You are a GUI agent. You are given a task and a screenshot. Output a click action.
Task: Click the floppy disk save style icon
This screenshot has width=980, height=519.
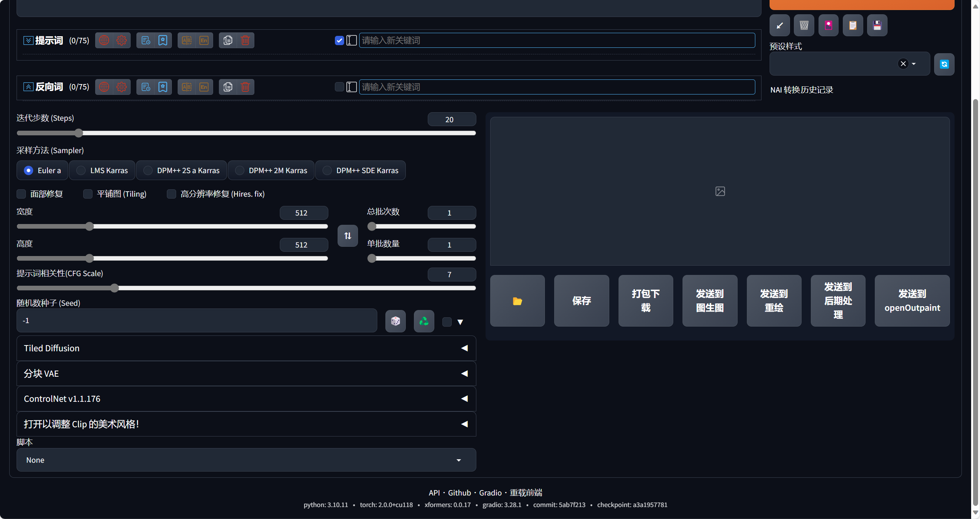pyautogui.click(x=877, y=25)
